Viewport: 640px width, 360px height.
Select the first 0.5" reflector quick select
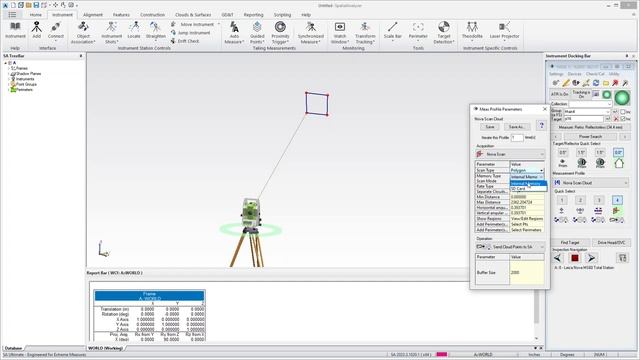(563, 152)
